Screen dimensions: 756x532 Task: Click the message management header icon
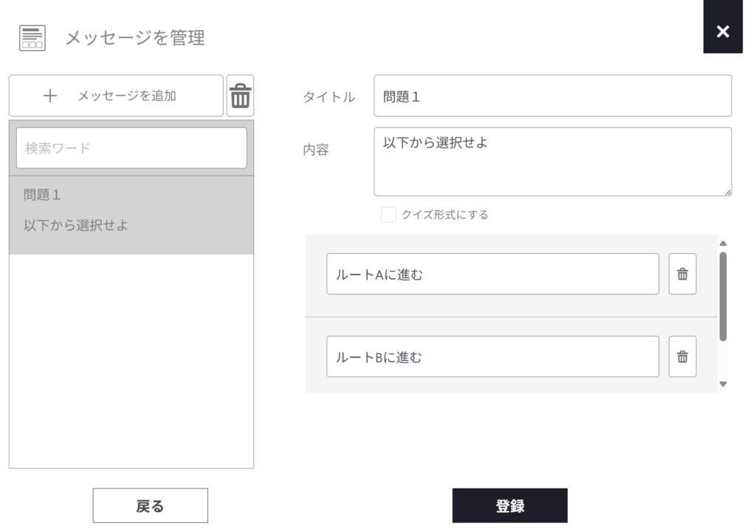tap(32, 38)
